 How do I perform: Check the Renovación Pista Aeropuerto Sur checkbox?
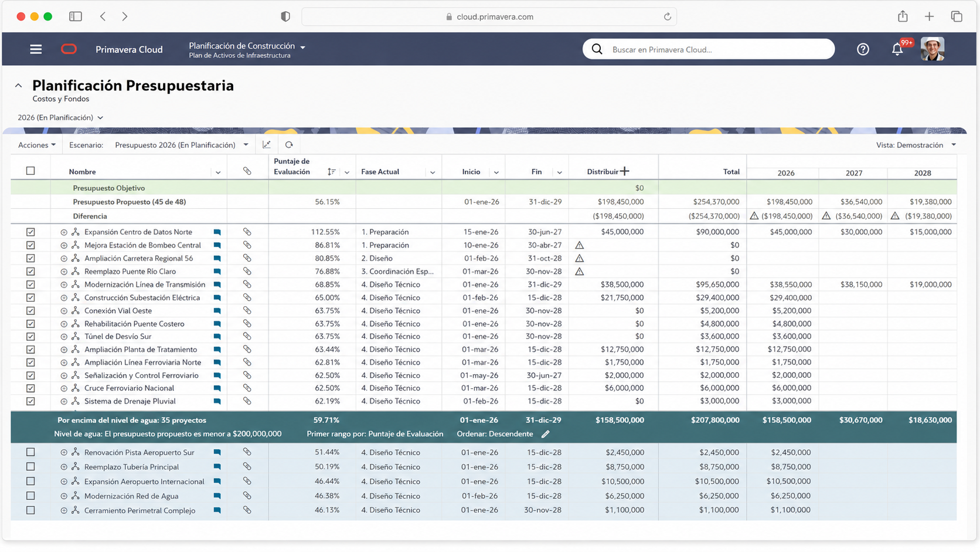coord(30,452)
